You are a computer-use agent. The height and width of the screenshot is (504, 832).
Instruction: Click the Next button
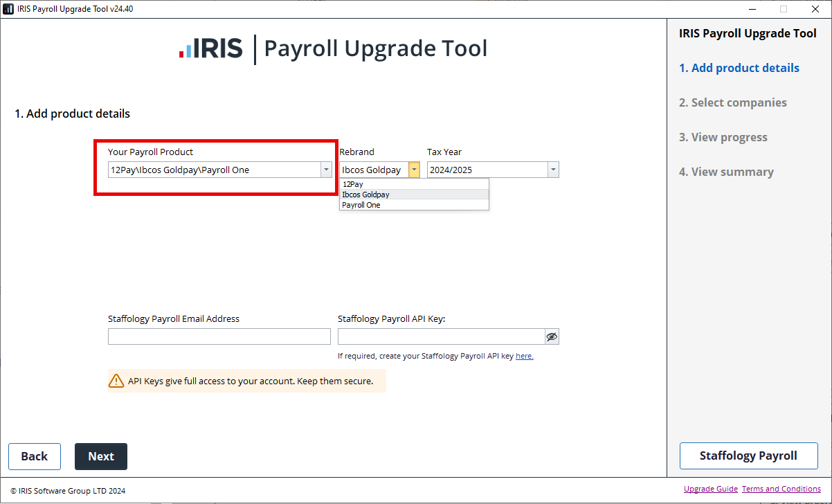click(101, 456)
